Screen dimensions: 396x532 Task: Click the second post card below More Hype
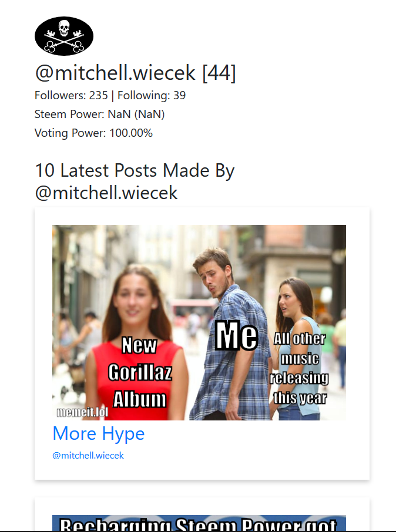pyautogui.click(x=202, y=514)
